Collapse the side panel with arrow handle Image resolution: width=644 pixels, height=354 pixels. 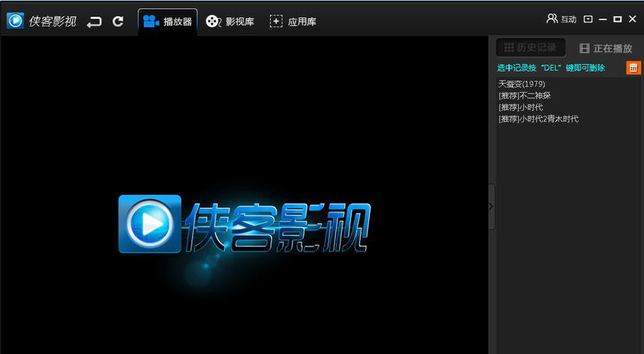491,206
